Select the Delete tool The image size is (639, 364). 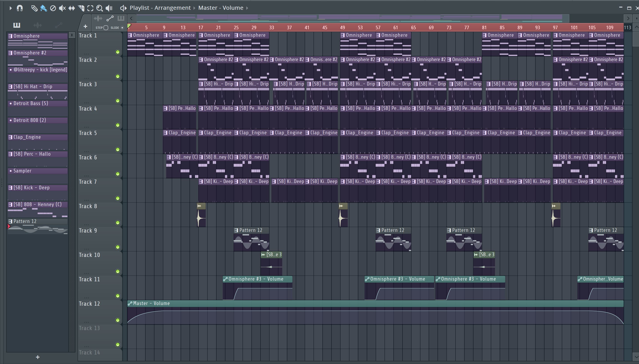(x=53, y=8)
